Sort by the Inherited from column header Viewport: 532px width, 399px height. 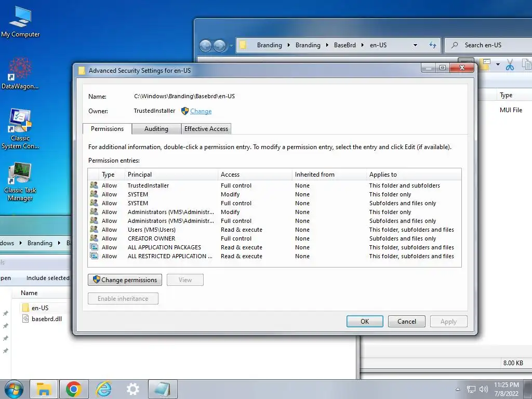click(329, 175)
